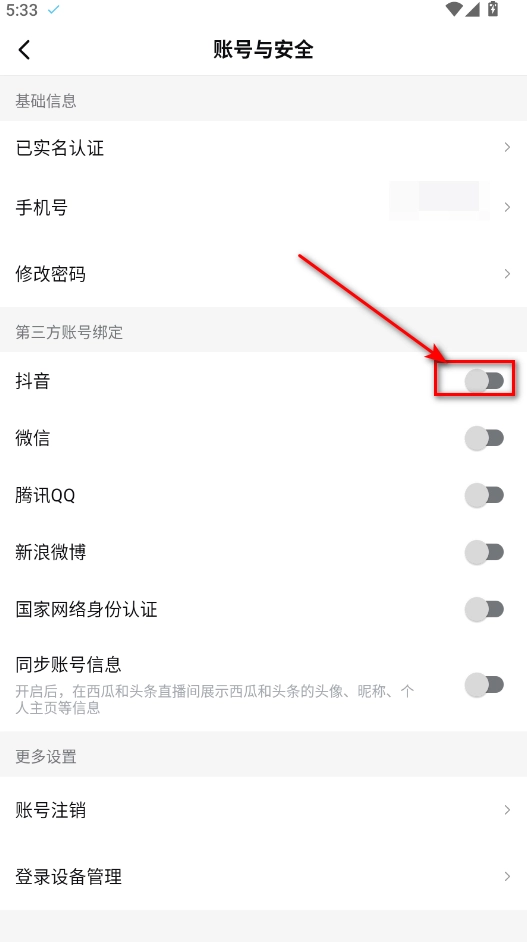527x942 pixels.
Task: Select the 账号注销 menu item
Action: point(263,810)
